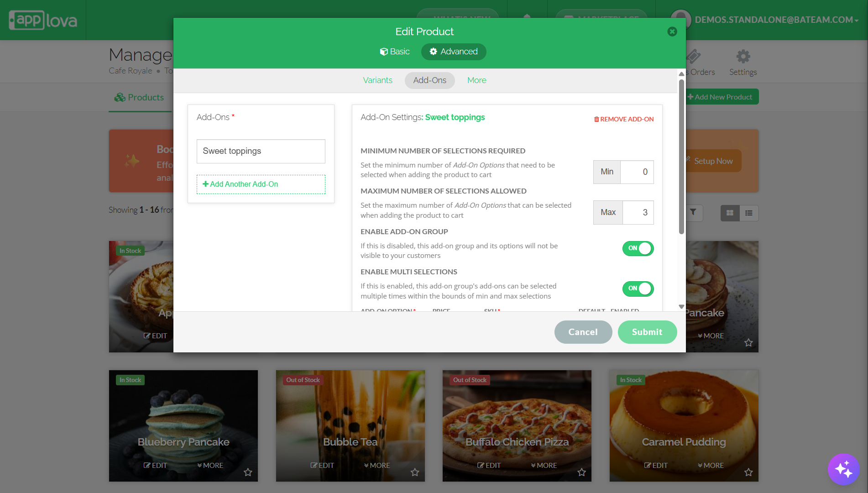Favorite the Caramel Pudding star icon
The image size is (868, 493).
click(x=748, y=472)
